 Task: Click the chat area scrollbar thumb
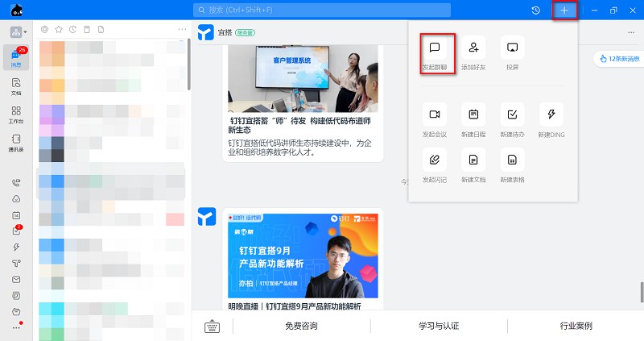(x=642, y=293)
